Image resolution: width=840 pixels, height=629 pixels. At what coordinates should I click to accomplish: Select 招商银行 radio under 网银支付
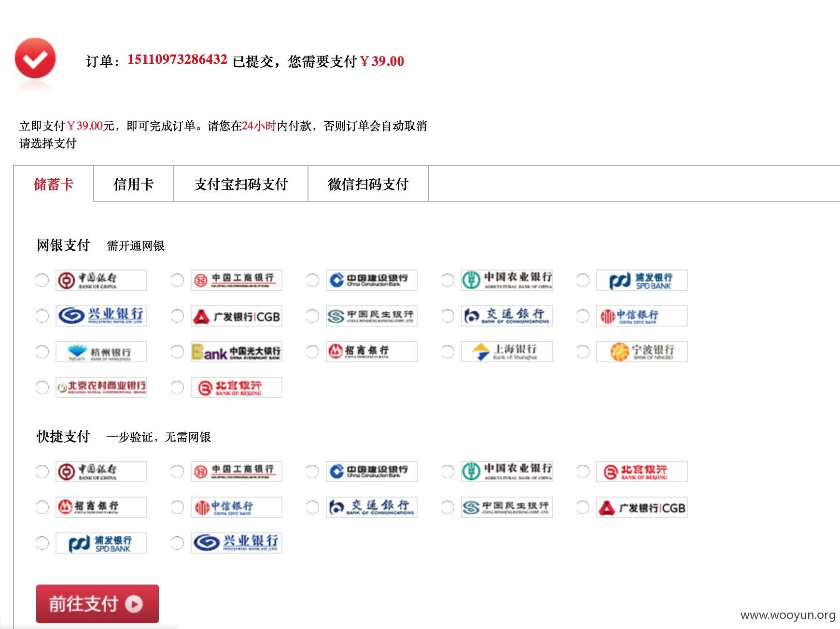[x=313, y=352]
